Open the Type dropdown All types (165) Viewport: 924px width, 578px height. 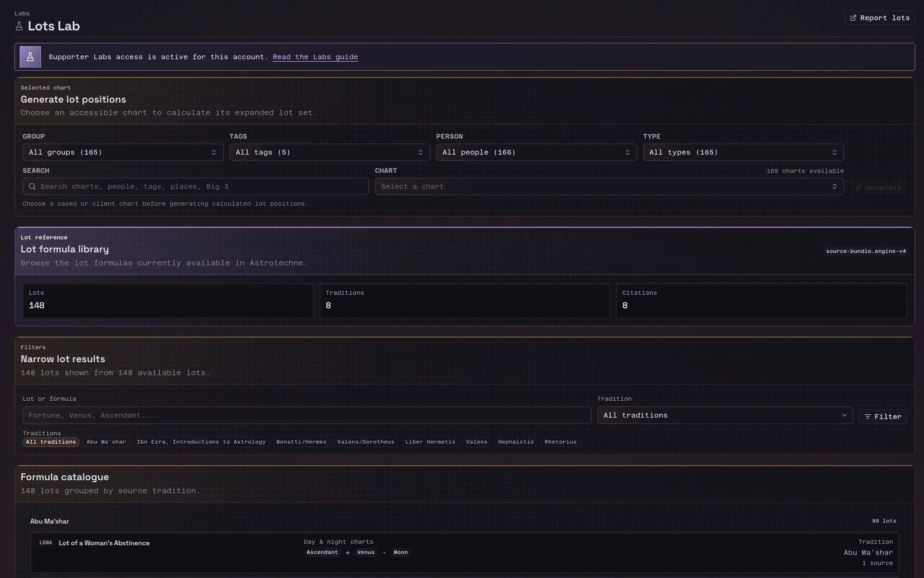tap(743, 152)
